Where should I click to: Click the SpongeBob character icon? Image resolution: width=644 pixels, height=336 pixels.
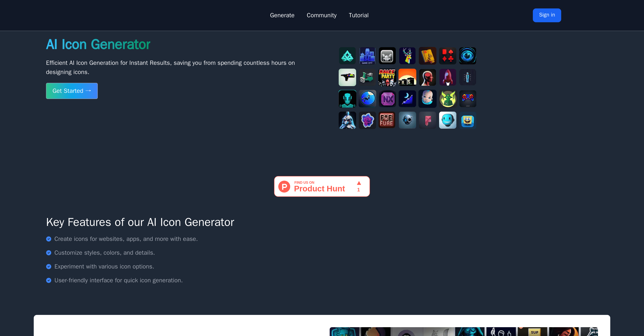[x=467, y=120]
